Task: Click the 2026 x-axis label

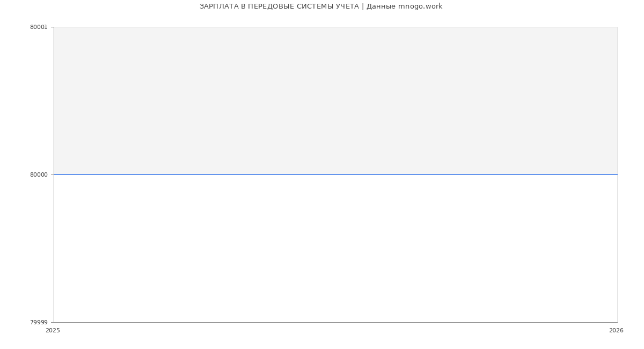Action: (x=616, y=330)
